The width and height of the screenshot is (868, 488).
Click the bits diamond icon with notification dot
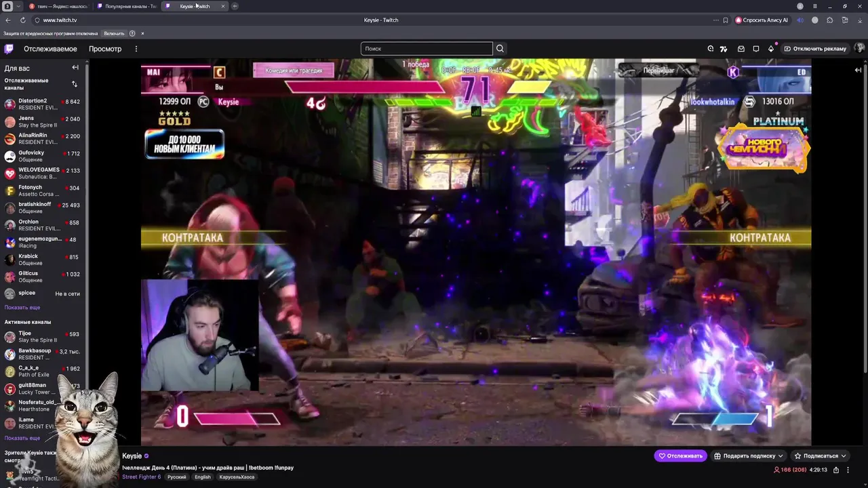point(770,49)
